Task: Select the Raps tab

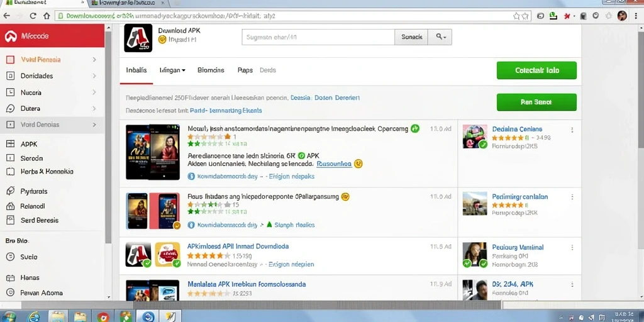Action: tap(245, 70)
